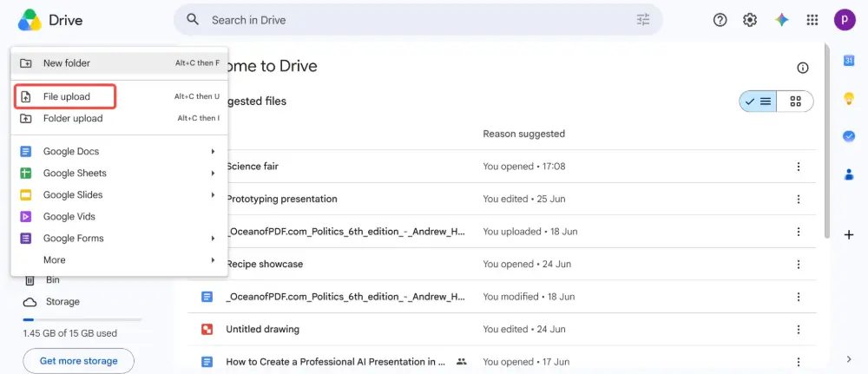Open the Science fair file
The width and height of the screenshot is (868, 374).
252,167
